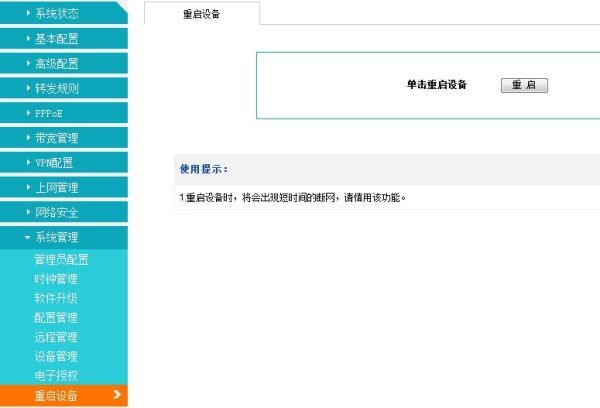
Task: Expand the PPPoE menu
Action: click(64, 113)
